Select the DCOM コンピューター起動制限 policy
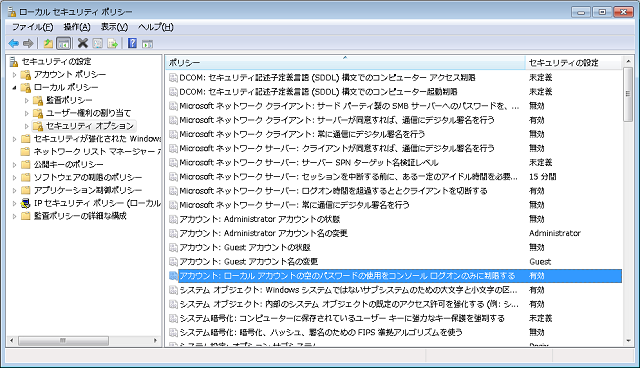The width and height of the screenshot is (640, 368). point(318,91)
